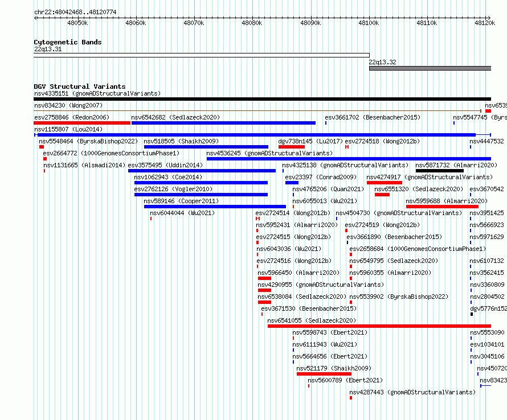Screen dimensions: 507x420
Task: Open nsv6549795 (Sedlazeck2020) label
Action: (x=394, y=261)
